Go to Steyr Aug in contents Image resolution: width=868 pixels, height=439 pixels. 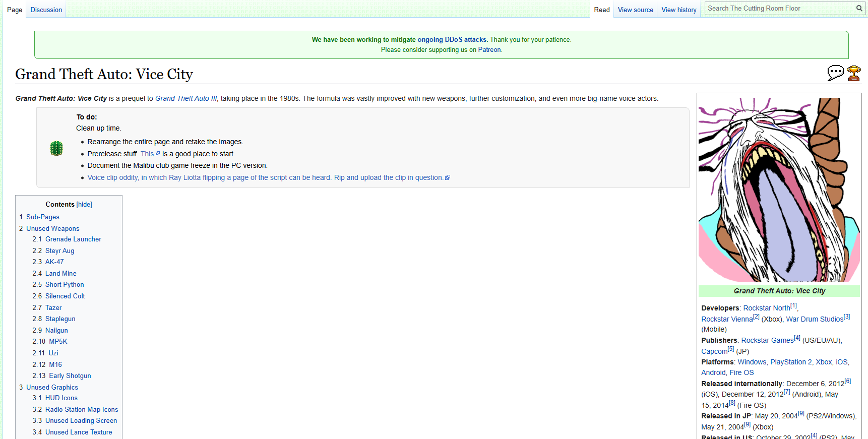click(x=59, y=250)
